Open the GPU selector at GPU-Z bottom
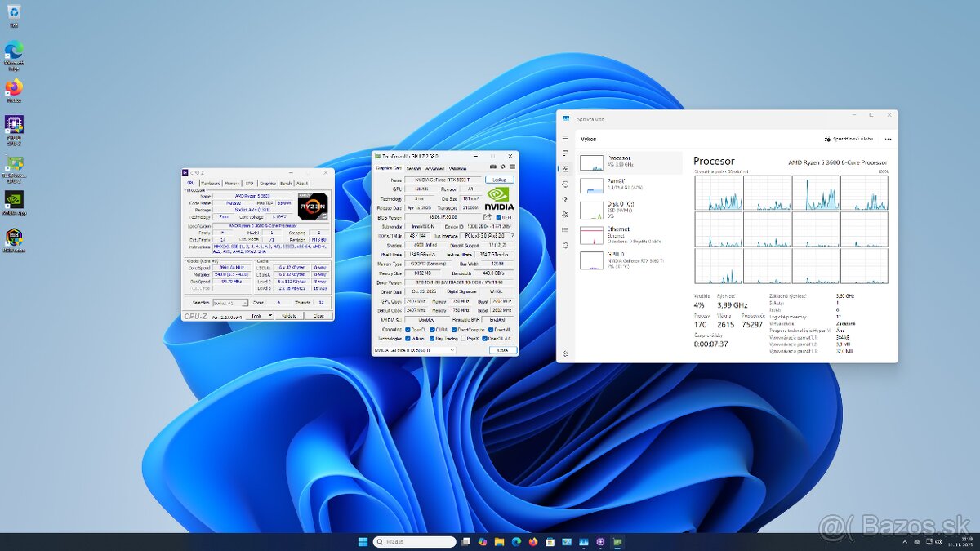 (x=416, y=349)
